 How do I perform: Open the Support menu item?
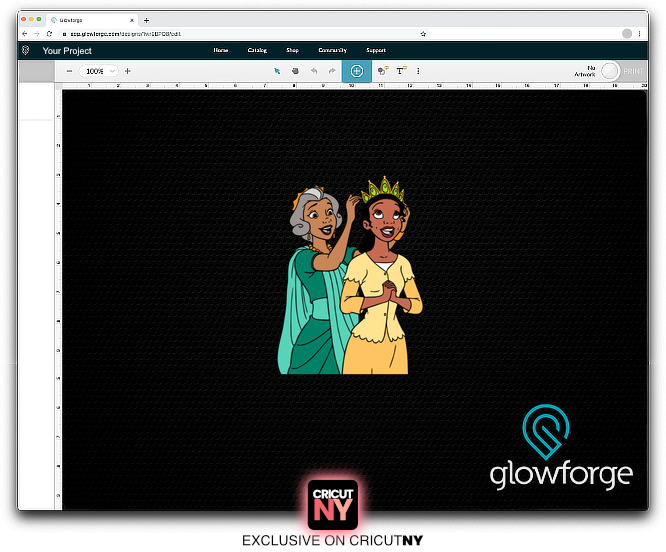[376, 50]
